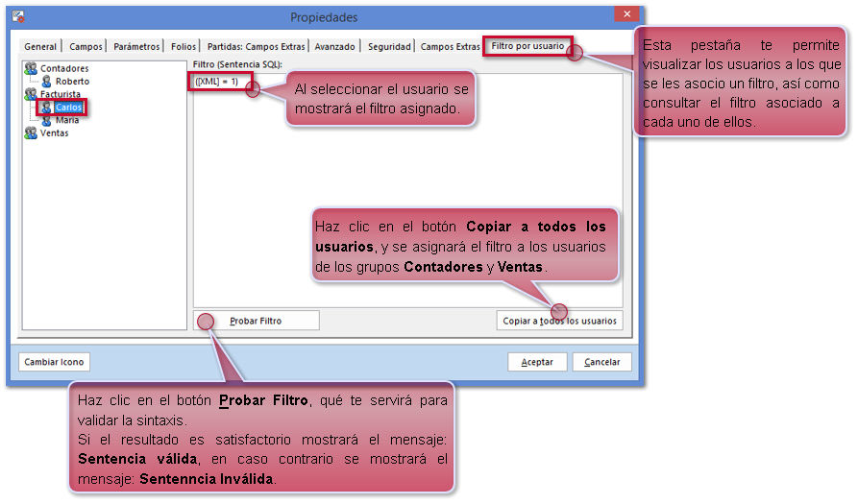The image size is (858, 504).
Task: Open the Campos tab
Action: click(86, 46)
